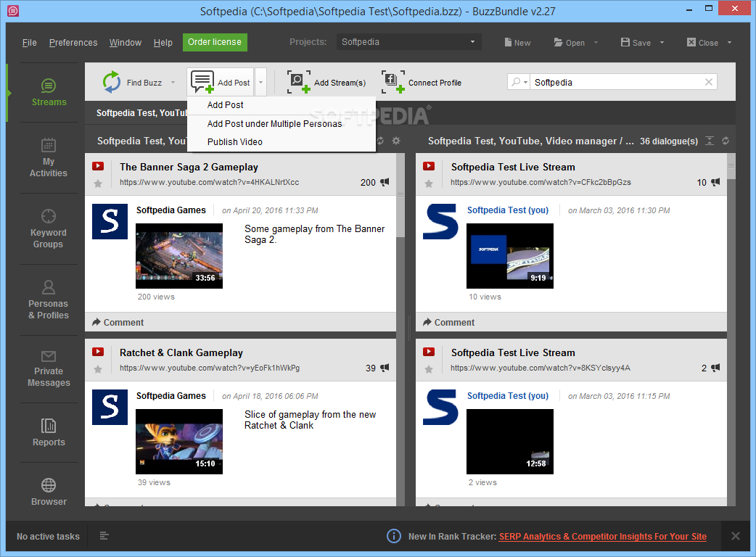Click the search magnifier icon

click(516, 82)
